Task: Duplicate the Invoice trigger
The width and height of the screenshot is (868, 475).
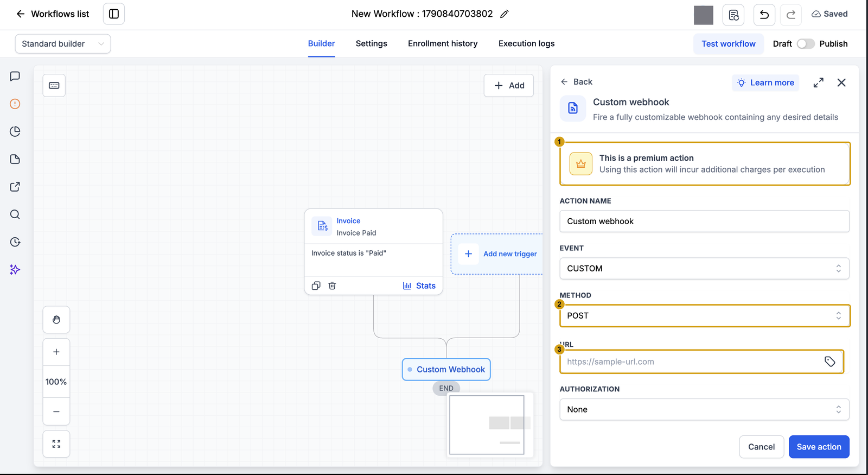Action: click(316, 286)
